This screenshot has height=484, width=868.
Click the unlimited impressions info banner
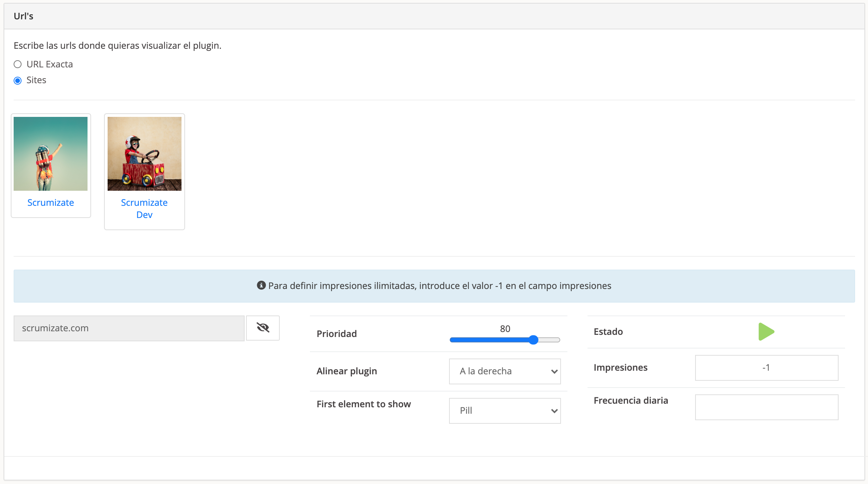(434, 286)
